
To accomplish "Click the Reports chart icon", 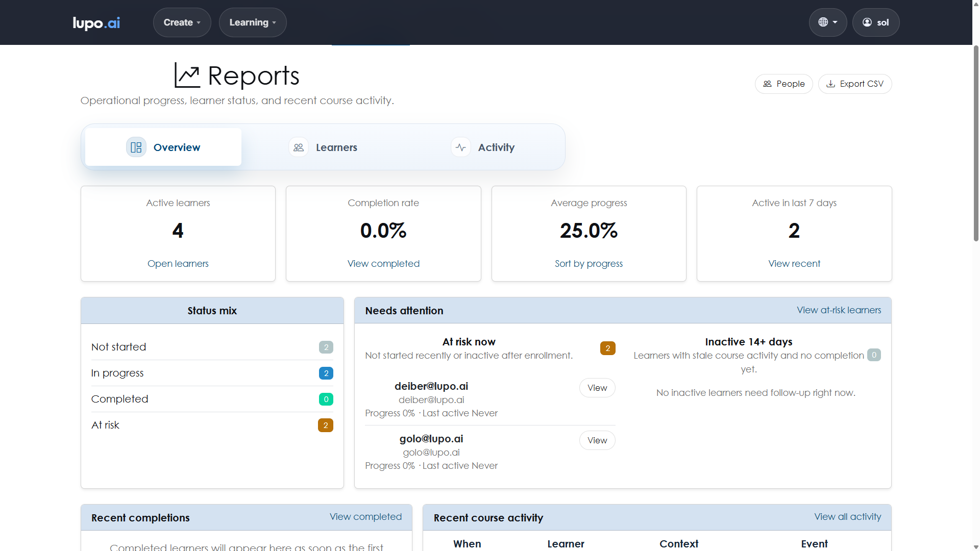I will pos(187,76).
